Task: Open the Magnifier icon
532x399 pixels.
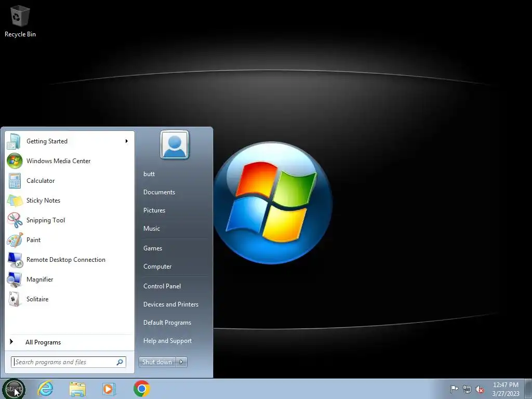Action: pos(15,280)
